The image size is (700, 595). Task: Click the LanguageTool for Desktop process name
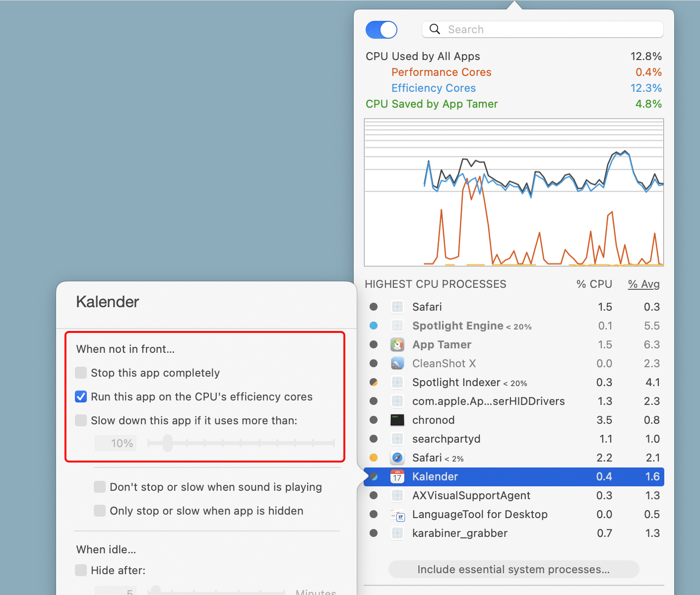click(480, 514)
